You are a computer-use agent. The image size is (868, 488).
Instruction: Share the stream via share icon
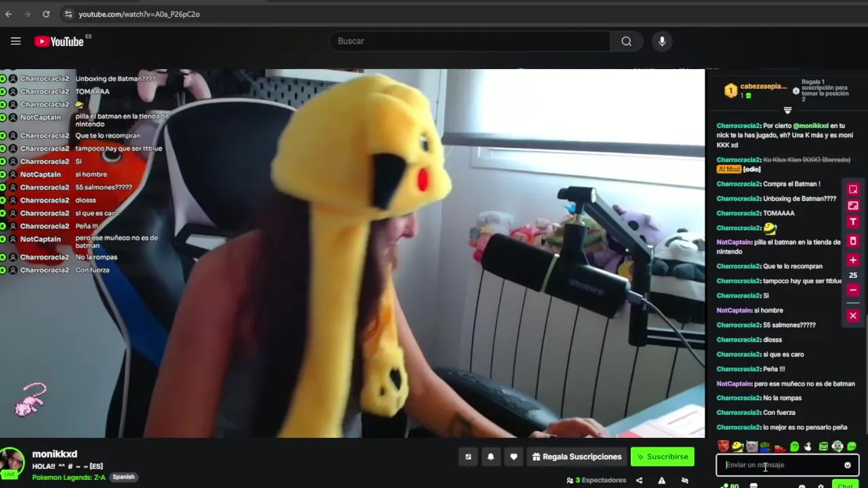[639, 481]
